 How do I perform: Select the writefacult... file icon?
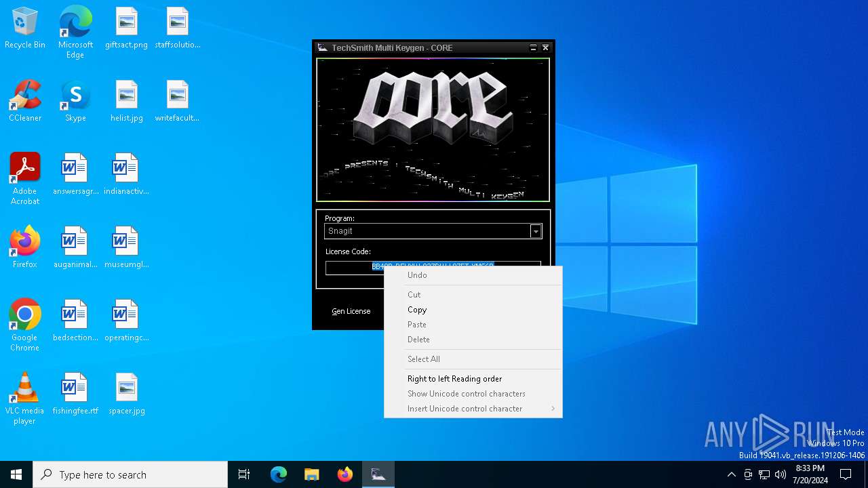(x=178, y=102)
